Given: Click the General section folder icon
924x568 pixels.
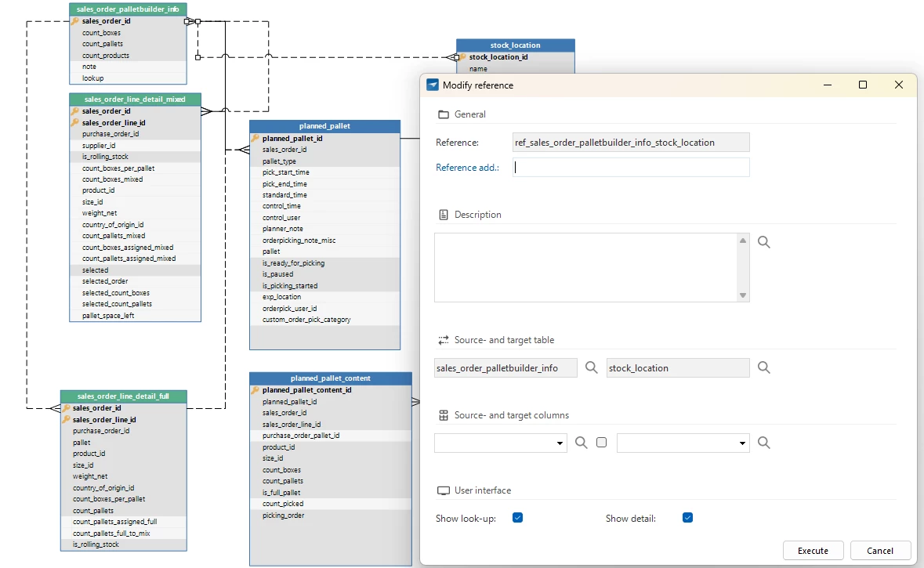Looking at the screenshot, I should [x=443, y=114].
